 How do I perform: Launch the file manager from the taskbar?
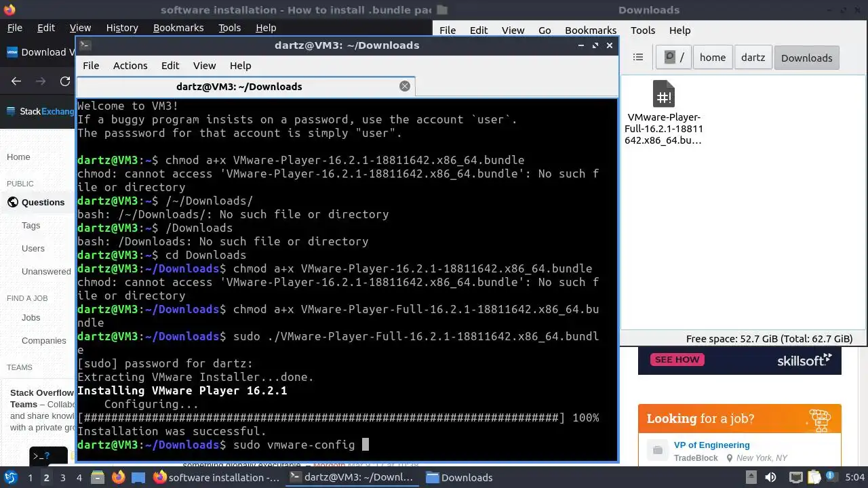tap(97, 477)
